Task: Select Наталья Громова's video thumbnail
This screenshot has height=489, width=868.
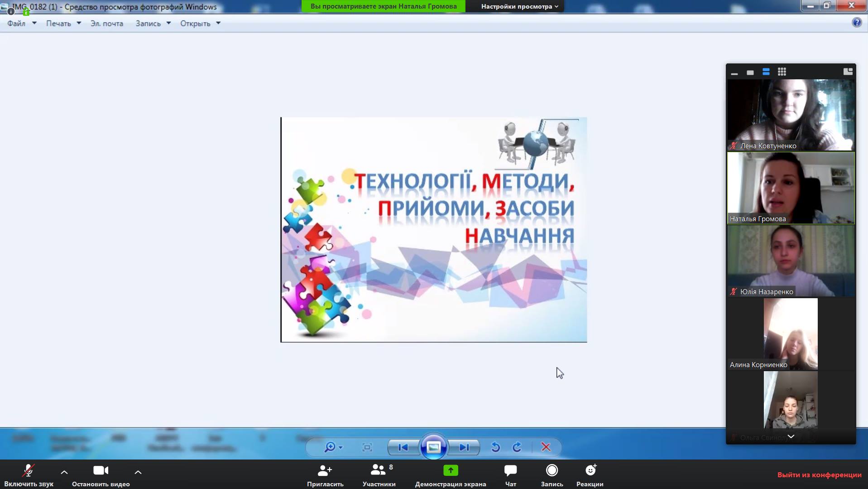Action: point(791,188)
